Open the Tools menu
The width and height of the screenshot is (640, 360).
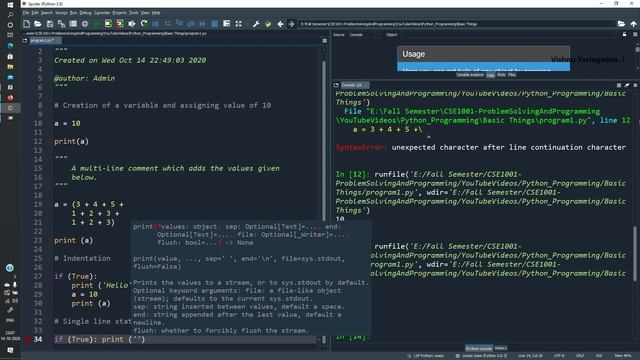tap(133, 13)
